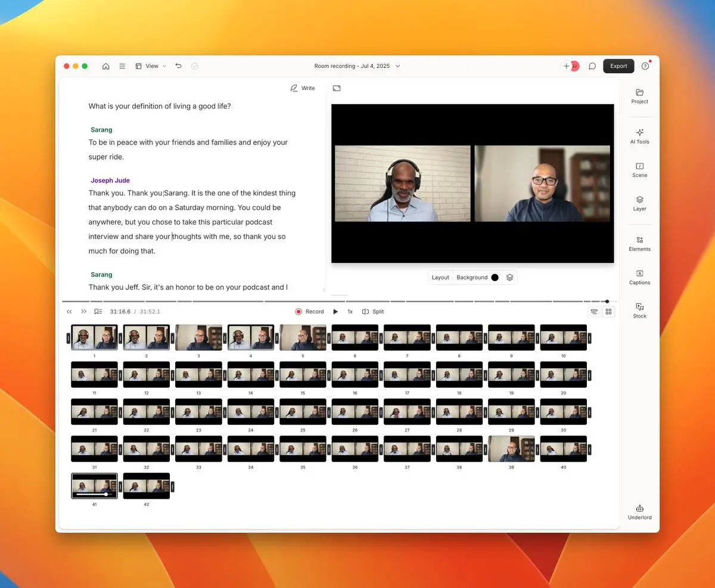715x588 pixels.
Task: Open the comments speech bubble
Action: coord(592,66)
